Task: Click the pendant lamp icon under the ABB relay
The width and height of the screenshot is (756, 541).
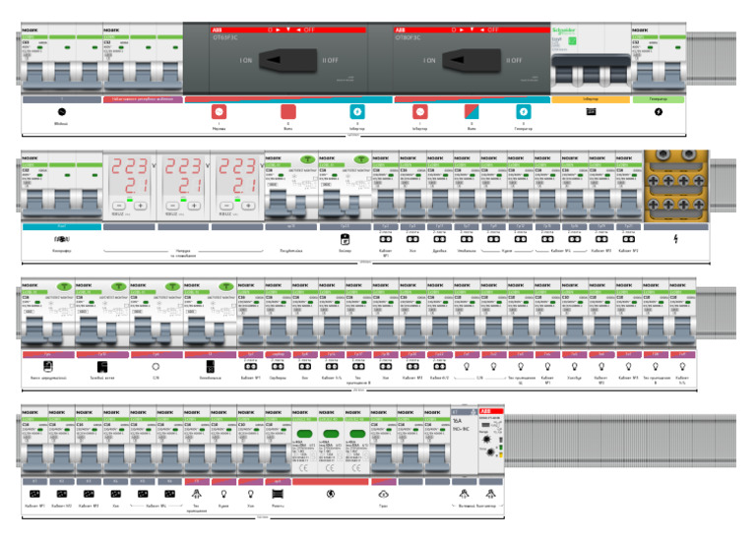Action: [x=490, y=494]
